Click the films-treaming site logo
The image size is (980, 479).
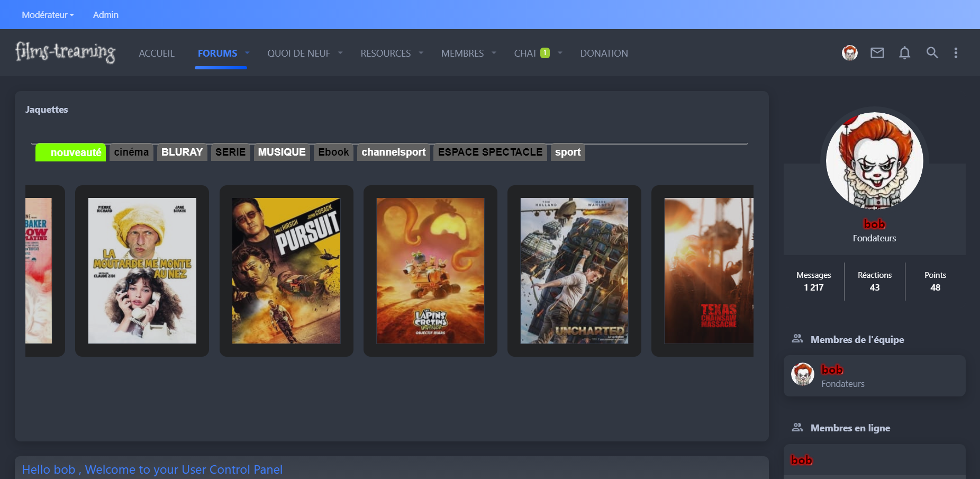(x=66, y=52)
